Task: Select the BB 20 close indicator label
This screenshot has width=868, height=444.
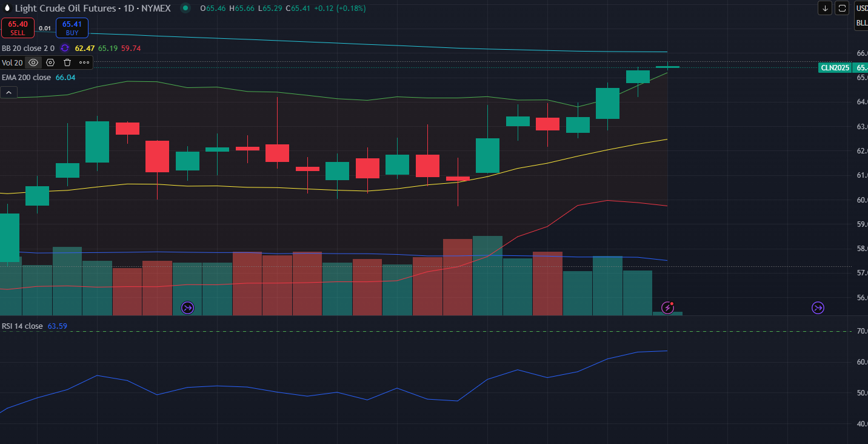Action: 28,48
